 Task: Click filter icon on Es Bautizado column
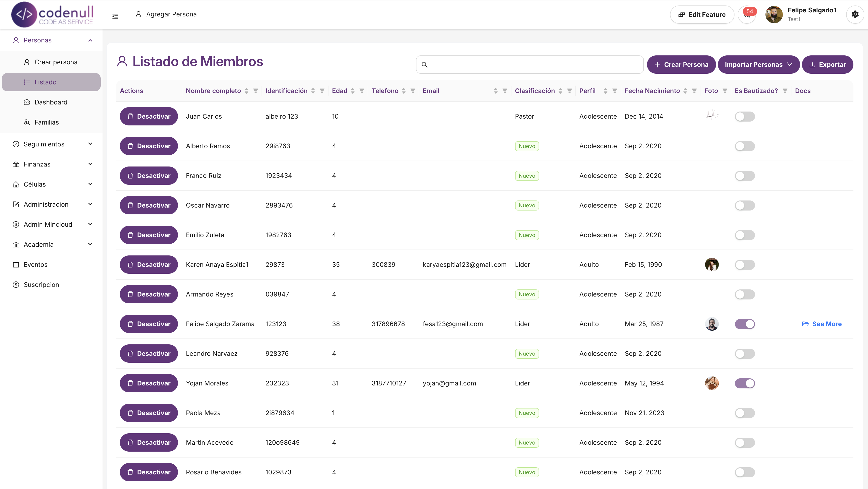point(785,91)
